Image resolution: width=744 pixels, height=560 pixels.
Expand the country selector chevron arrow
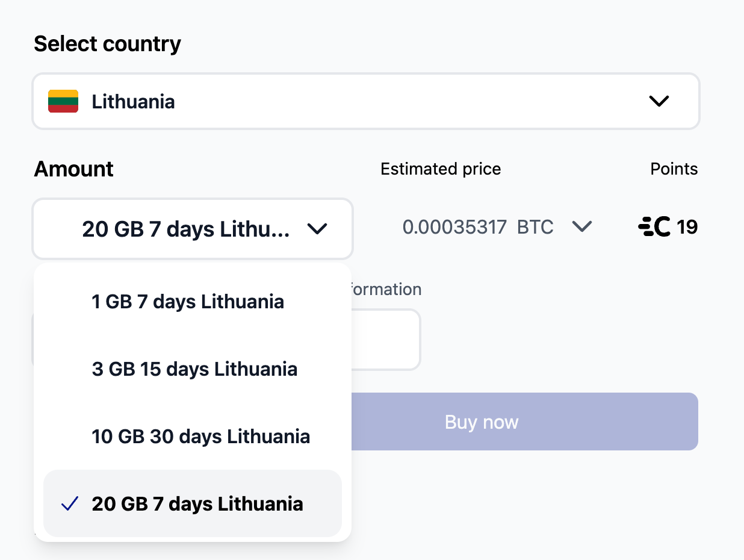click(659, 101)
